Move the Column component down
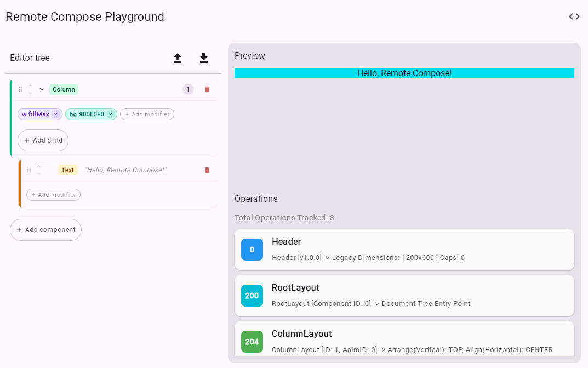Viewport: 588px width, 368px height. click(x=30, y=93)
